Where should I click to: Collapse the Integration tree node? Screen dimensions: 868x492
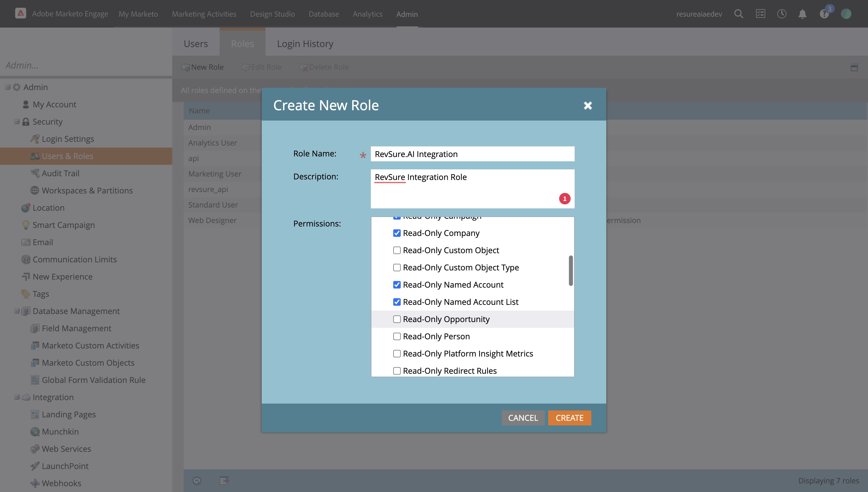point(17,397)
